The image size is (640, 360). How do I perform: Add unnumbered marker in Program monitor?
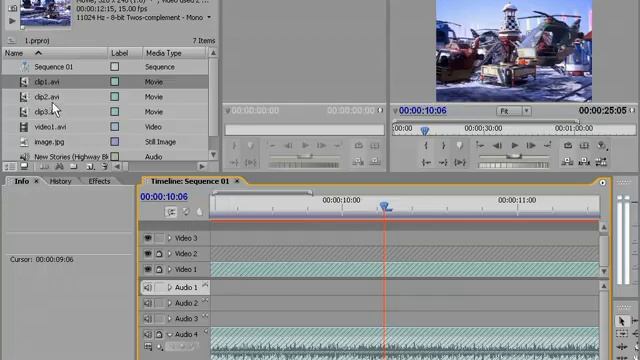coord(460,146)
